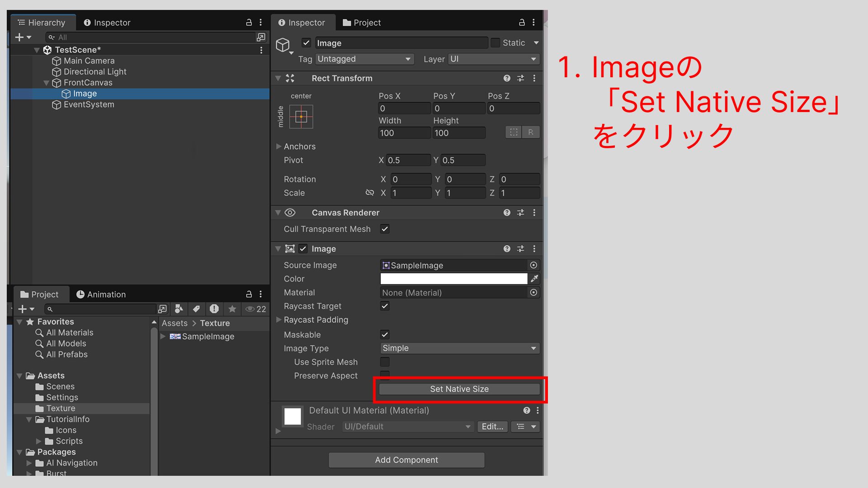Open the Rect Transform help icon

[x=507, y=78]
